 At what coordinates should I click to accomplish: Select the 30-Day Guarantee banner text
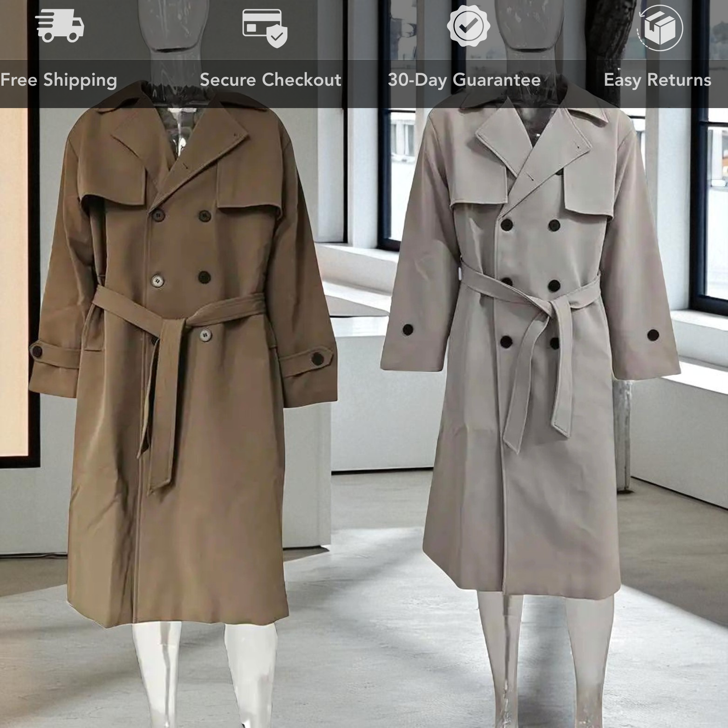coord(463,80)
